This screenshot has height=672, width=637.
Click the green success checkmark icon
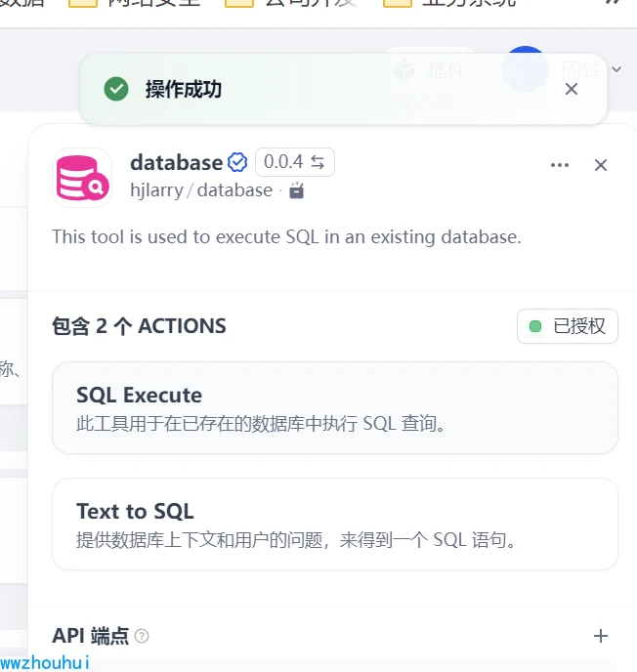(116, 89)
